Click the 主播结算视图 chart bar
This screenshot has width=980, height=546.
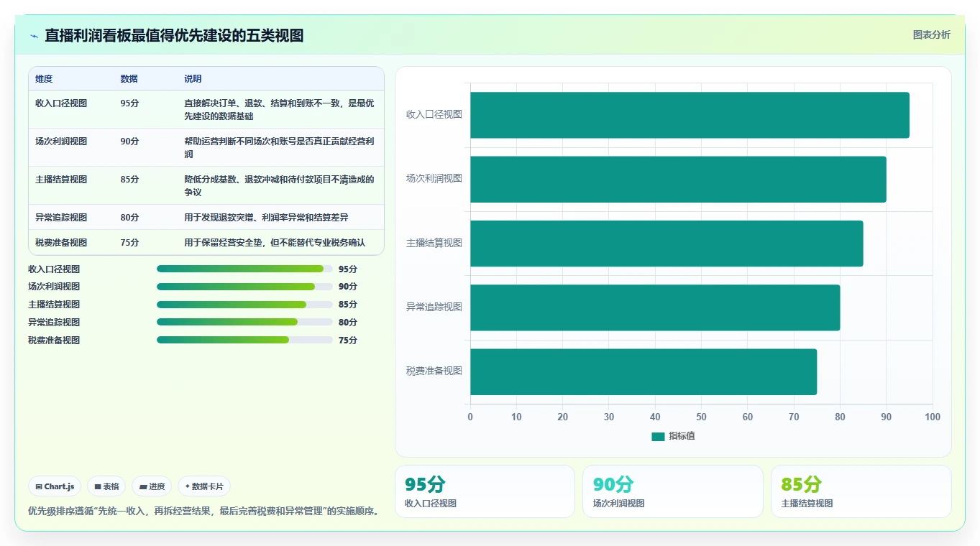point(667,244)
